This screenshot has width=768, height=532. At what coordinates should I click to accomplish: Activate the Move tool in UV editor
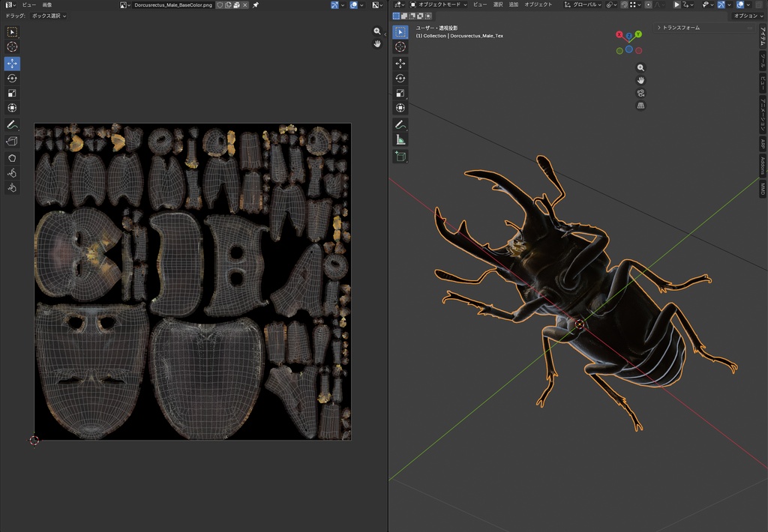pyautogui.click(x=12, y=64)
